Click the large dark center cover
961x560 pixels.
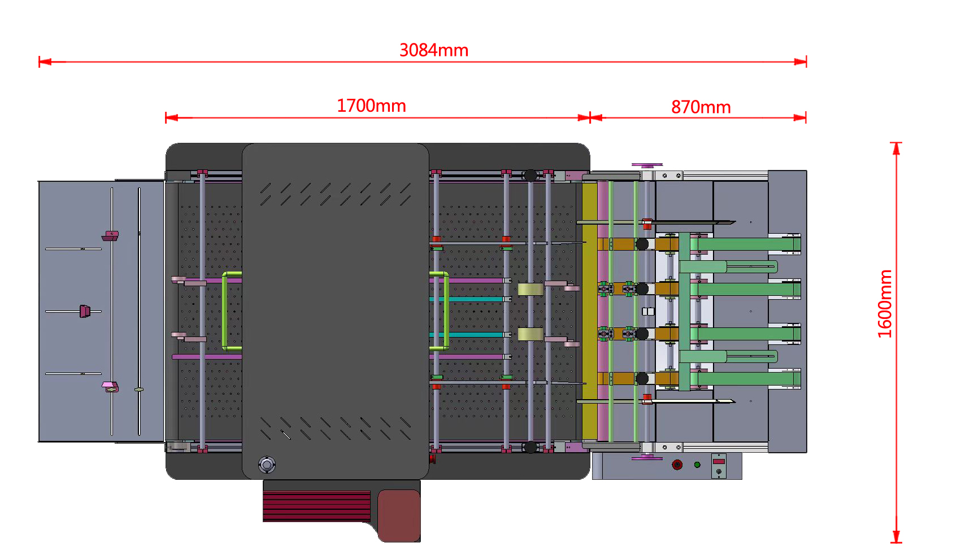335,310
